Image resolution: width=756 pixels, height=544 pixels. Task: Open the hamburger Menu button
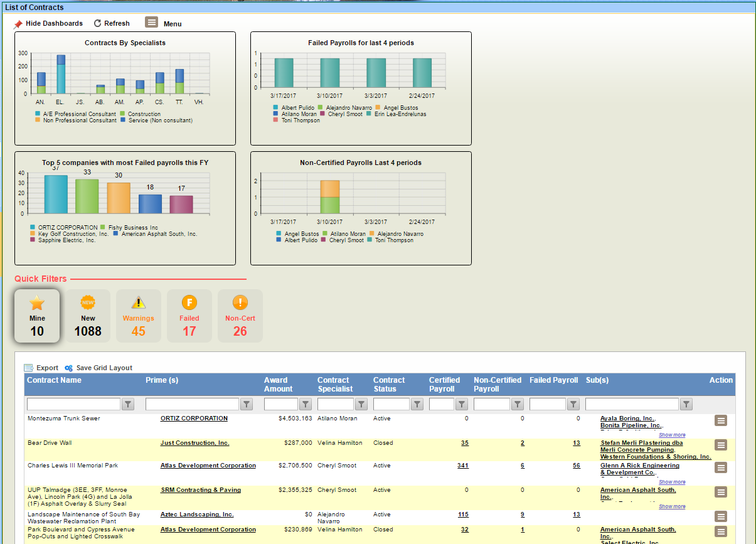152,23
